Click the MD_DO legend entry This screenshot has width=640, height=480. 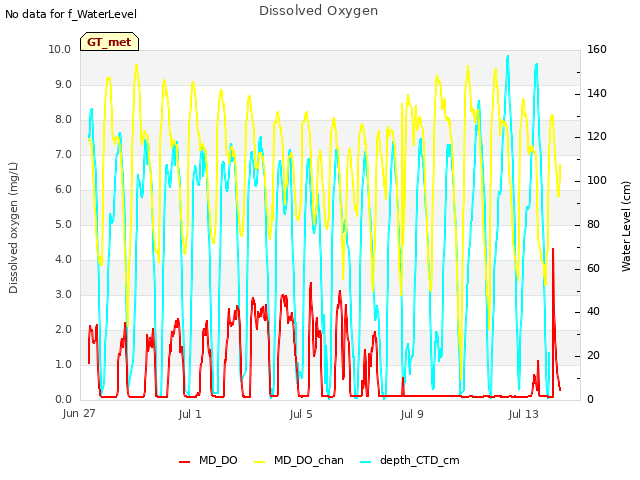pos(208,460)
